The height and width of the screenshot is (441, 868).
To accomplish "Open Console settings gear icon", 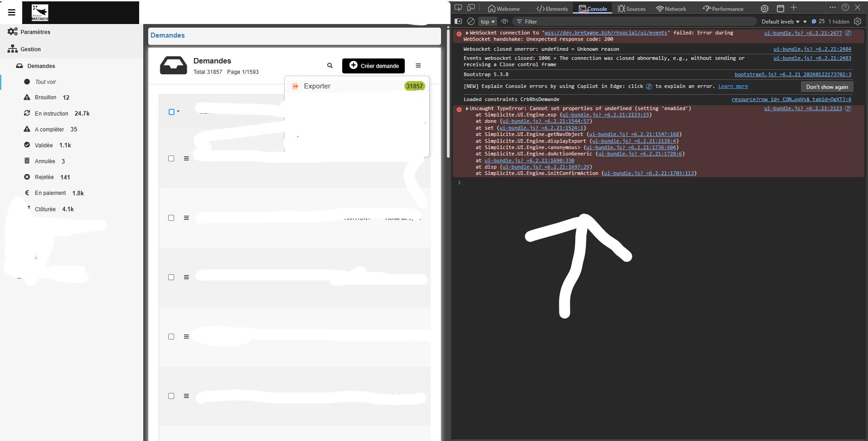I will (857, 21).
